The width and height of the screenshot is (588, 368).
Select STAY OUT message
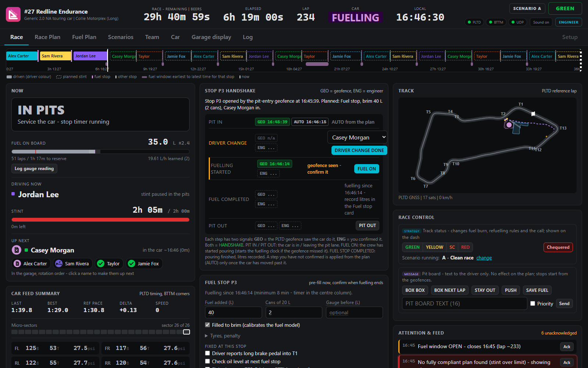[485, 290]
